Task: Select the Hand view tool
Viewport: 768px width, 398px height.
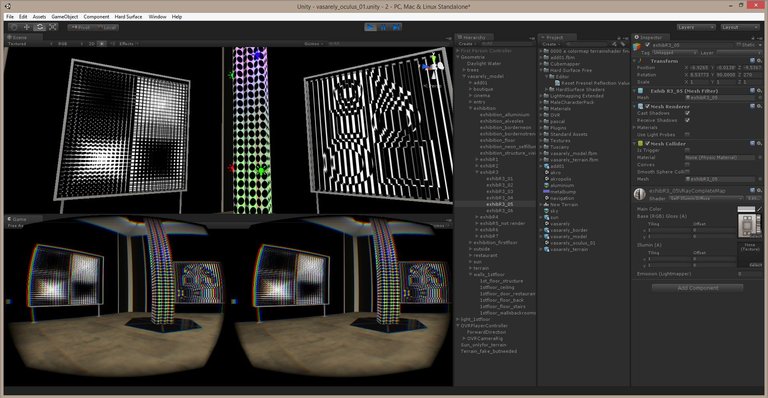Action: coord(14,27)
